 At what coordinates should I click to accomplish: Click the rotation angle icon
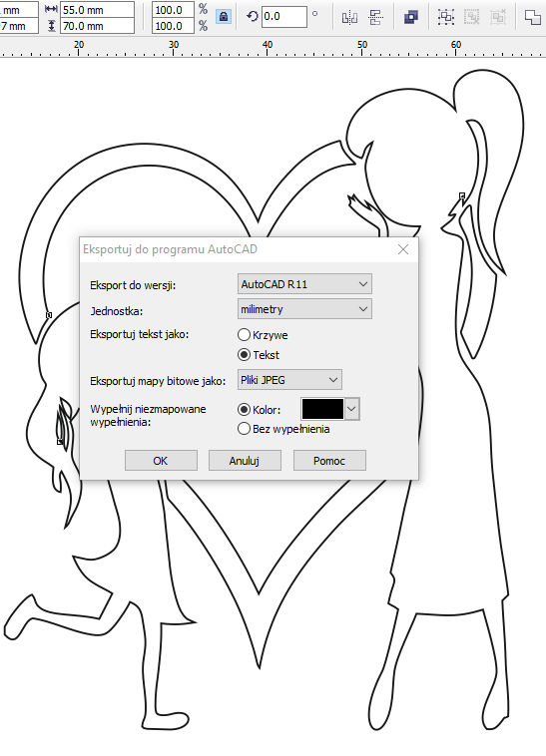pos(252,17)
